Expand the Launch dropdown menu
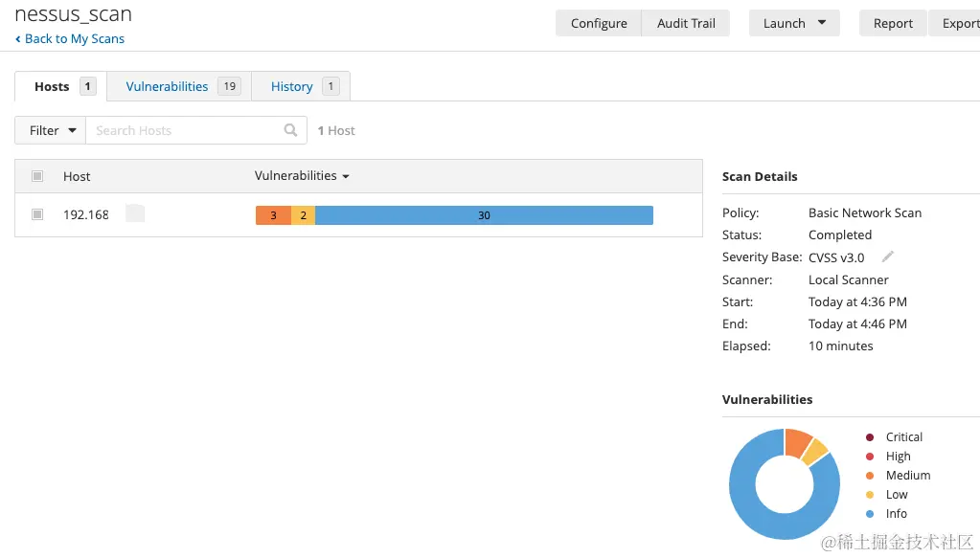The height and width of the screenshot is (558, 980). 794,23
